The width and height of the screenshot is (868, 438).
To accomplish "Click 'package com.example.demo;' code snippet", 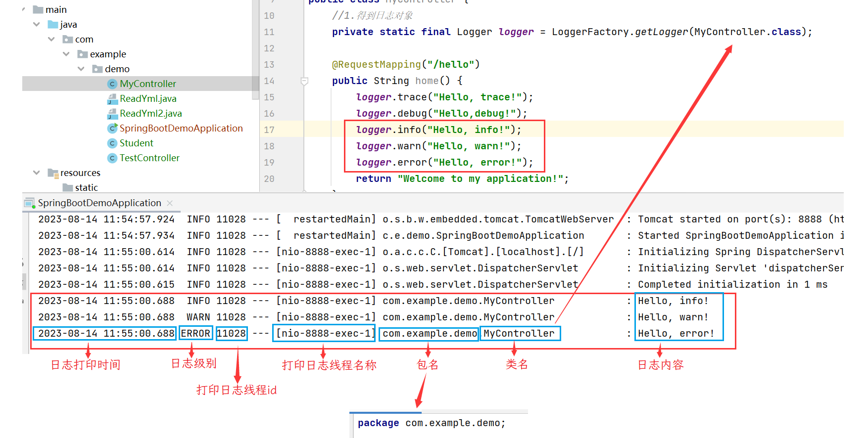I will (432, 423).
